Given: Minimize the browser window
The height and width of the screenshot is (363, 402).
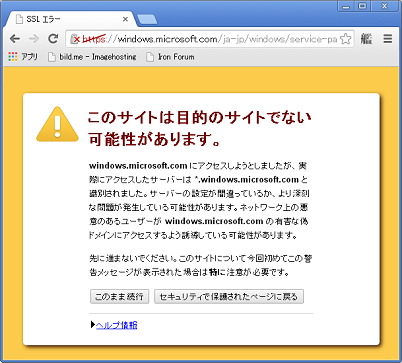Looking at the screenshot, I should 346,6.
